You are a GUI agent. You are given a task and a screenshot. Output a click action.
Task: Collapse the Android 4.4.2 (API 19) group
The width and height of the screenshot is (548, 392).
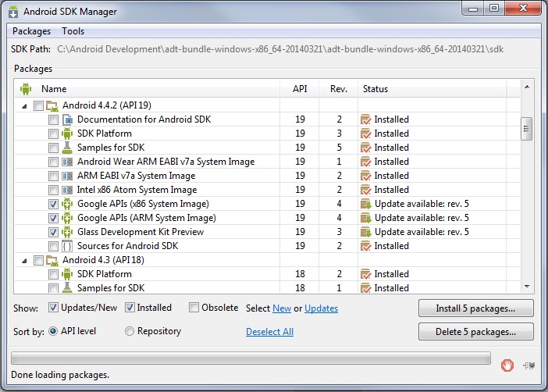24,106
